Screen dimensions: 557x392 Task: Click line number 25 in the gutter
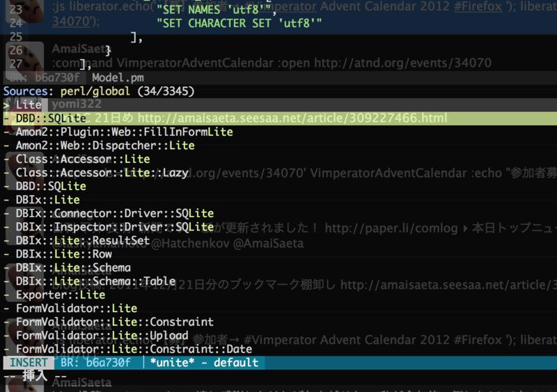point(15,37)
